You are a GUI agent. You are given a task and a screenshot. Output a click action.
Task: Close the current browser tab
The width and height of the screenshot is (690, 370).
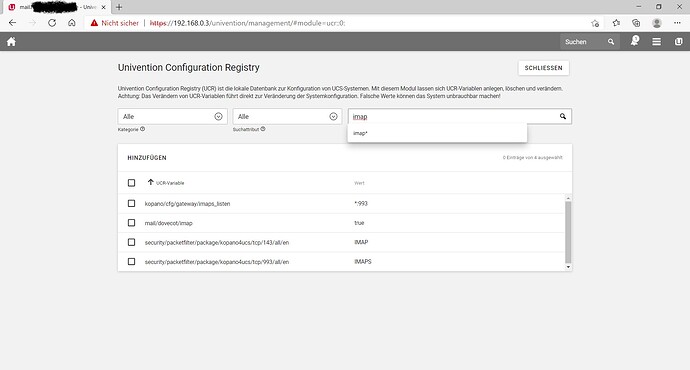[x=103, y=7]
